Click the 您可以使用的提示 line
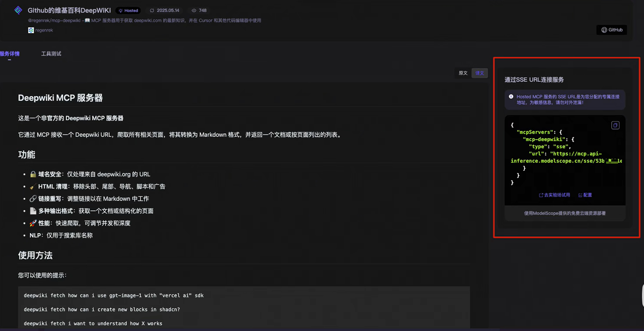Screen dimensions: 644x331 [x=42, y=275]
